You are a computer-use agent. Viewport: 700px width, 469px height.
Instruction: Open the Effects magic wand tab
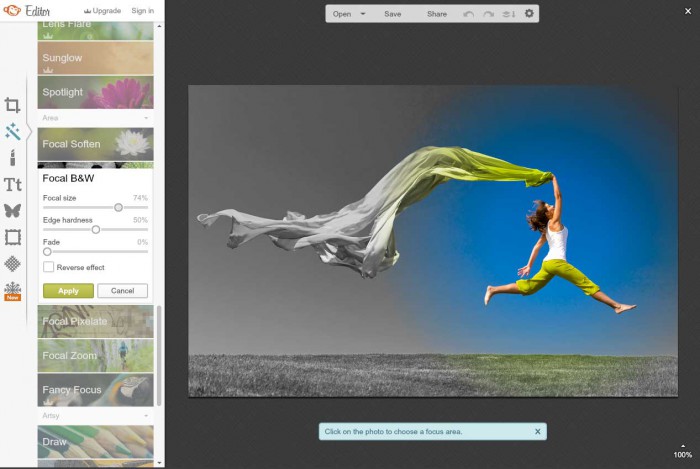[x=12, y=131]
